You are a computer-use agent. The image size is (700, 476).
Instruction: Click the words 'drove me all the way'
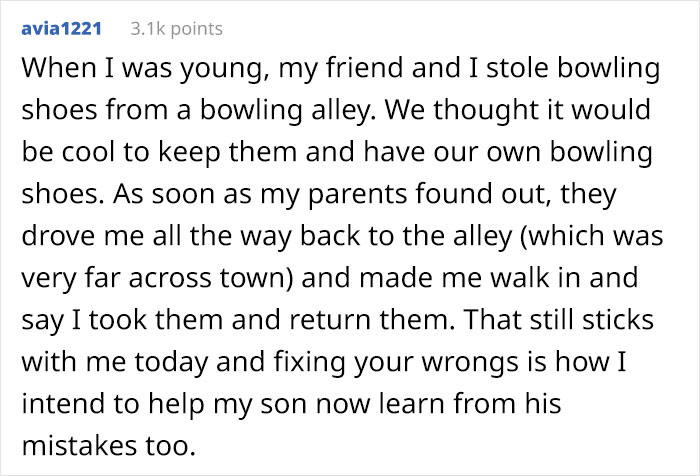pos(156,237)
